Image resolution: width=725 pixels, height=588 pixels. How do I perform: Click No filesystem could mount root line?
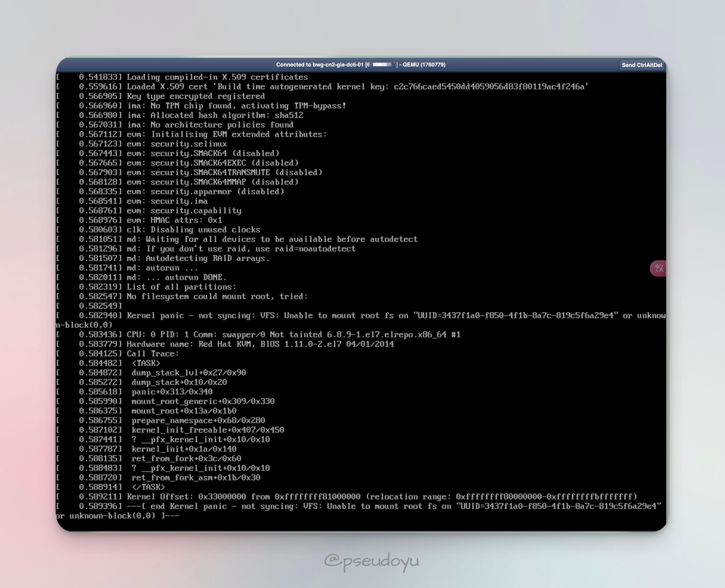(x=182, y=296)
